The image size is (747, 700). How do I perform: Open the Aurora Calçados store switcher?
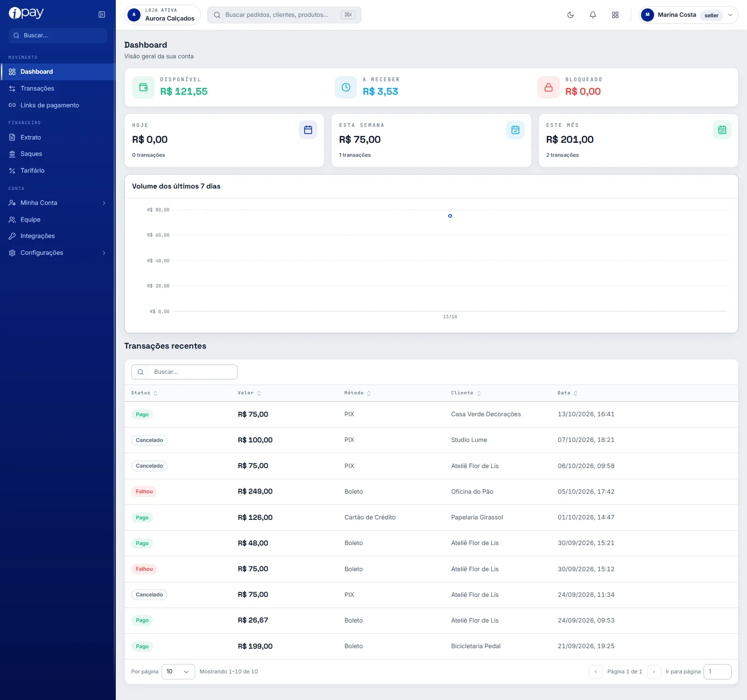[162, 14]
